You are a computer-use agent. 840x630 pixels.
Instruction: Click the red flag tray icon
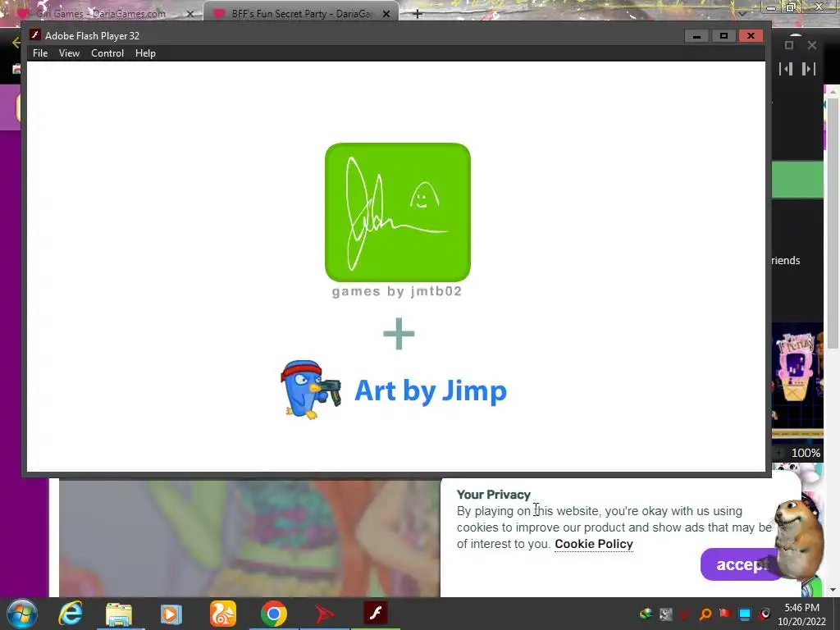pyautogui.click(x=725, y=614)
